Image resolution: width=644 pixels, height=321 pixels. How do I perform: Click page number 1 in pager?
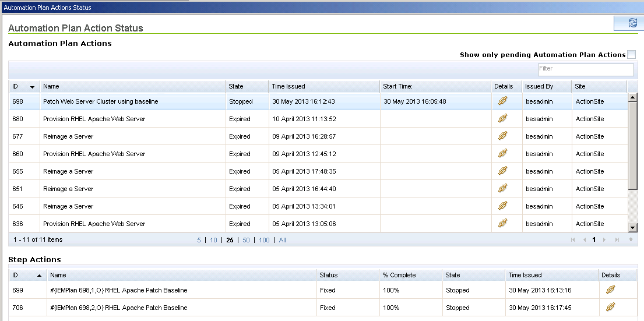tap(594, 239)
